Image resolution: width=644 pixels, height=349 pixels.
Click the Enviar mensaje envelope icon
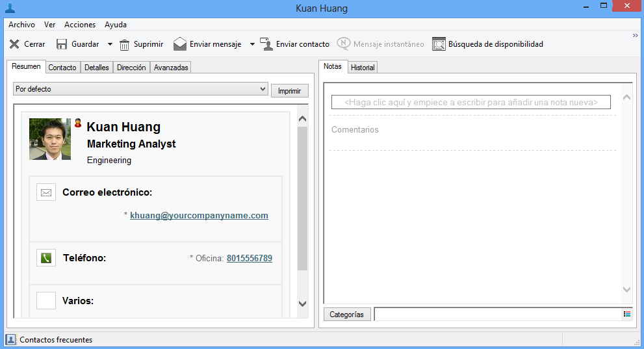tap(180, 44)
